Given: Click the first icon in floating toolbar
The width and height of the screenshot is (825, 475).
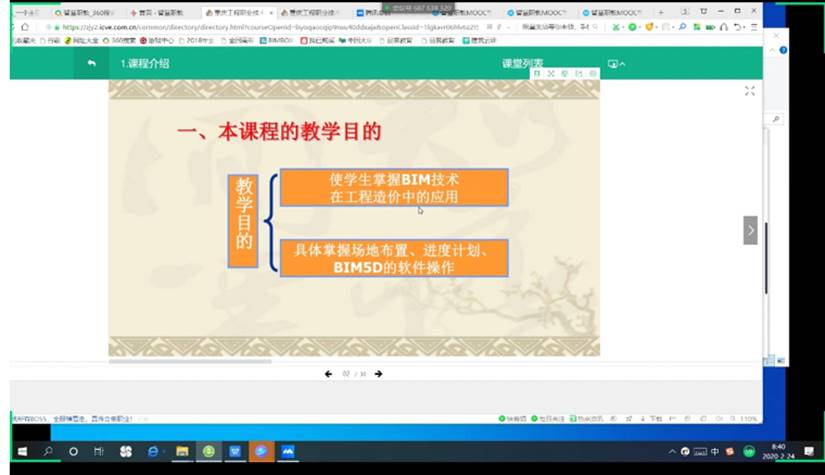Looking at the screenshot, I should [x=537, y=74].
